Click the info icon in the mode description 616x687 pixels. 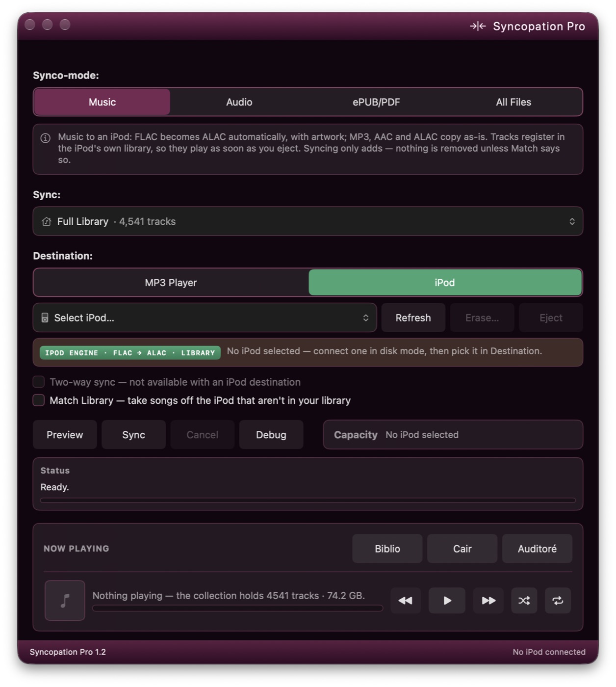tap(45, 138)
